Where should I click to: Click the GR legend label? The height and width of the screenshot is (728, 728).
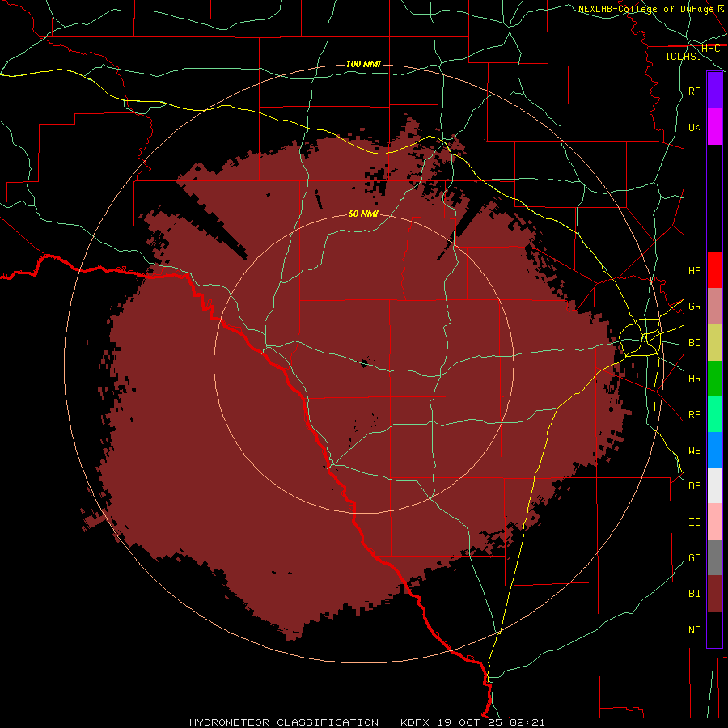[x=694, y=307]
